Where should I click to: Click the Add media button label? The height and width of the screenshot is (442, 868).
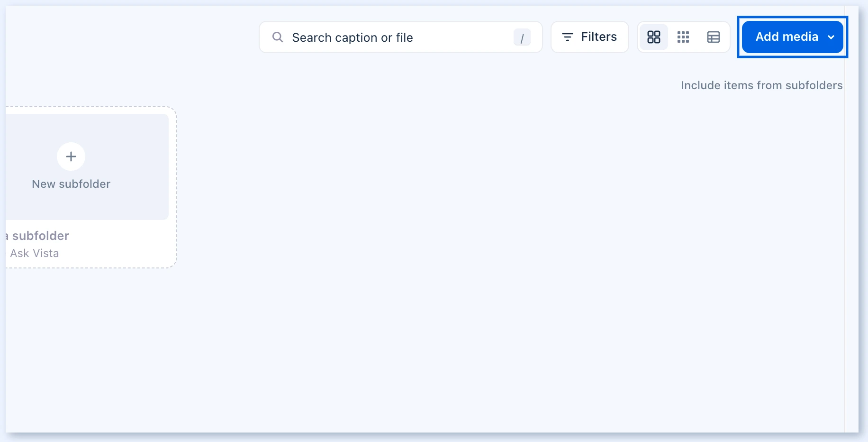pos(787,37)
